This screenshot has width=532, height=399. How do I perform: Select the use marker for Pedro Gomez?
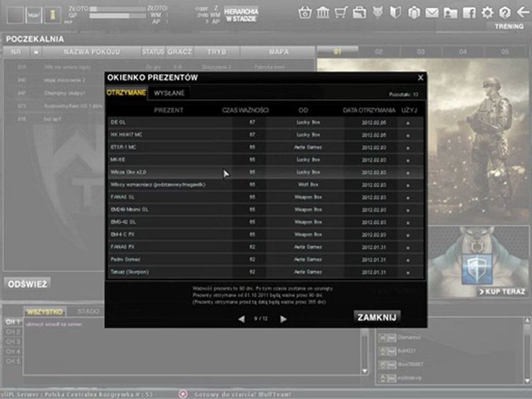tap(408, 260)
